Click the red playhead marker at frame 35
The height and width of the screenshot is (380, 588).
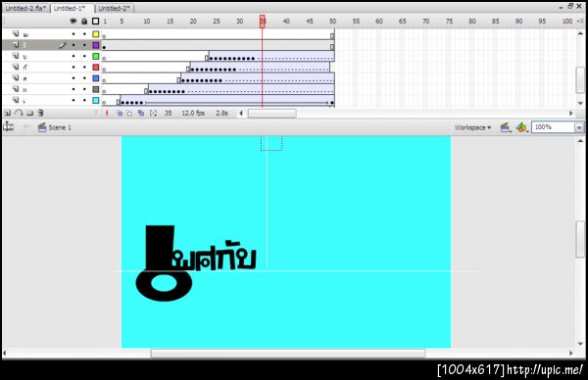263,21
